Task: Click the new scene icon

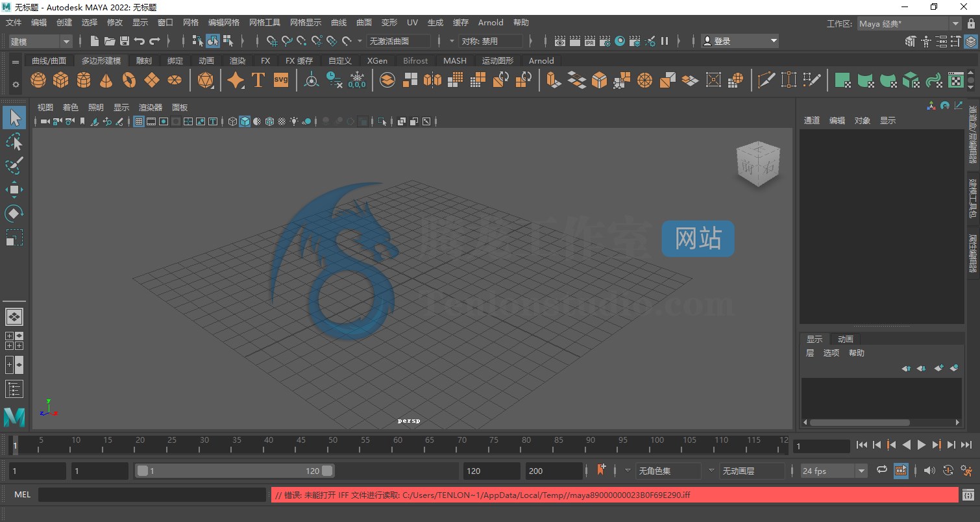Action: click(95, 41)
